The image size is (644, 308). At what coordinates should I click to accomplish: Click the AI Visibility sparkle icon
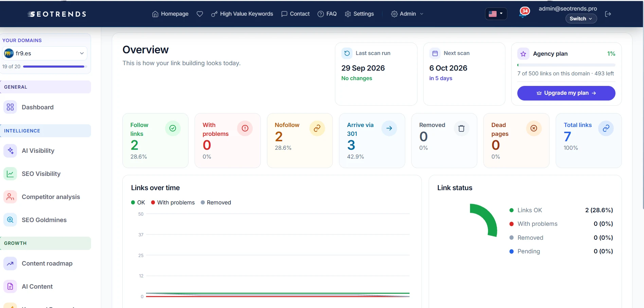(x=10, y=151)
